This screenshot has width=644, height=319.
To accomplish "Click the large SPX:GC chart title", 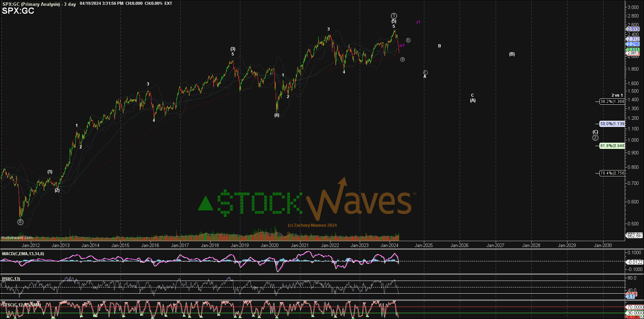I will (18, 11).
